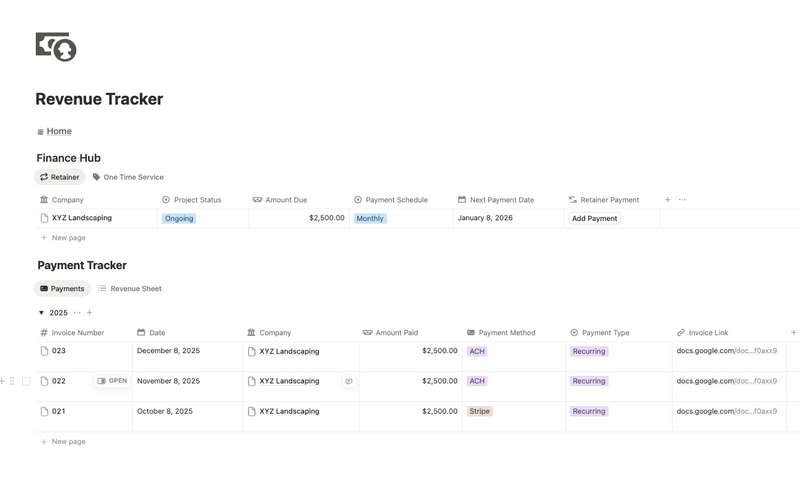Open Project Status column header menu
The width and height of the screenshot is (800, 486).
pos(197,200)
